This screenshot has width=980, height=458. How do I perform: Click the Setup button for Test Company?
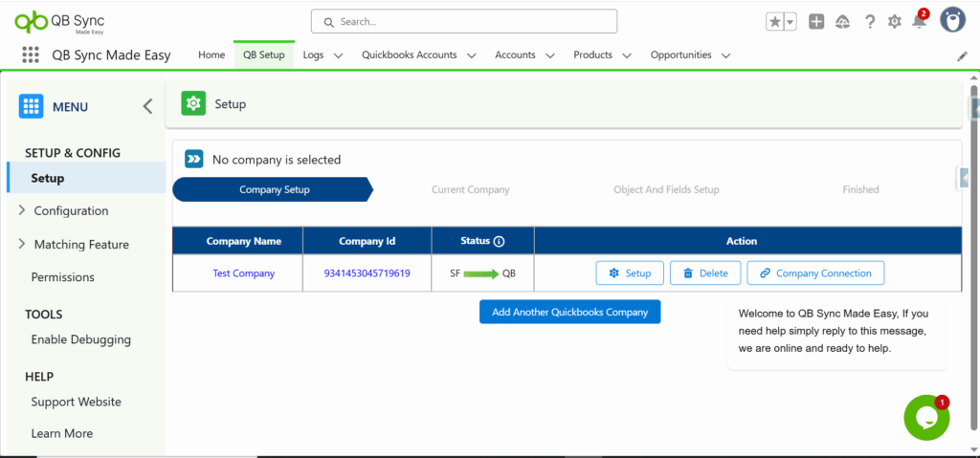pyautogui.click(x=630, y=273)
